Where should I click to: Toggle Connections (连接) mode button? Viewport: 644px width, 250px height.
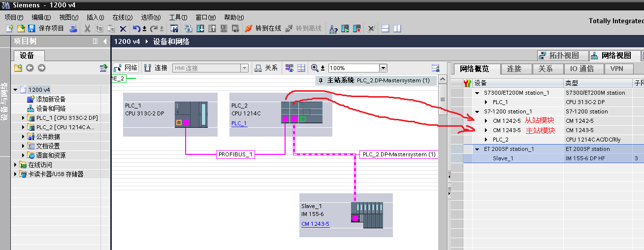157,68
